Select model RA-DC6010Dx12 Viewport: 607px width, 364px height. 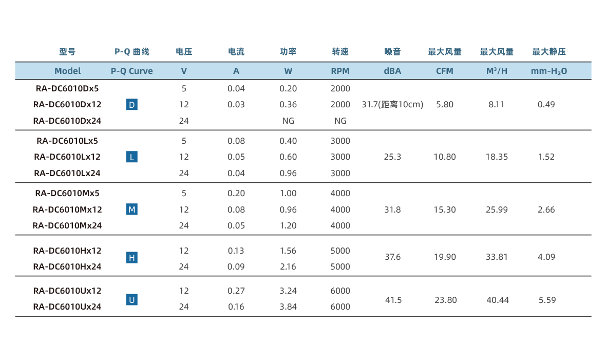click(67, 104)
